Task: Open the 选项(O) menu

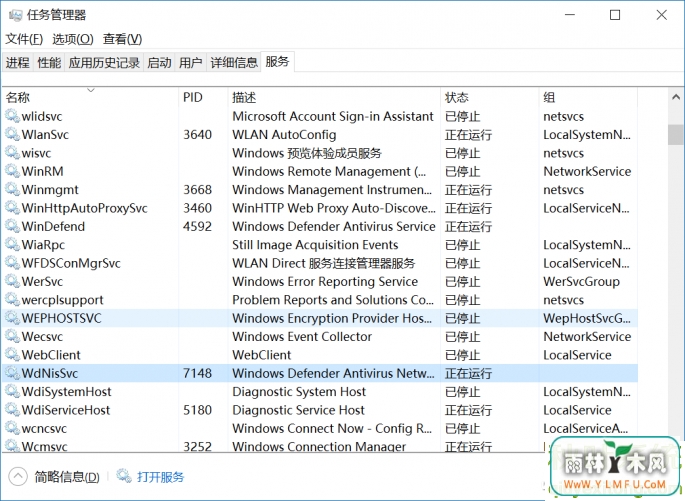Action: 73,39
